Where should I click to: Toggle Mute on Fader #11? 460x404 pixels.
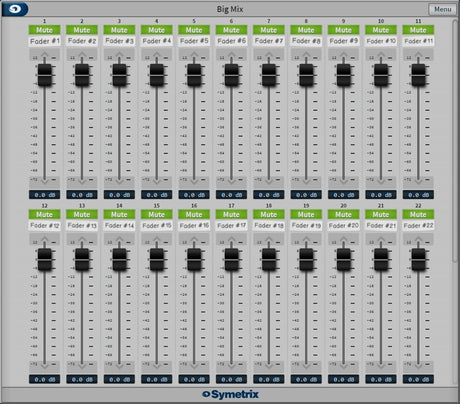418,30
